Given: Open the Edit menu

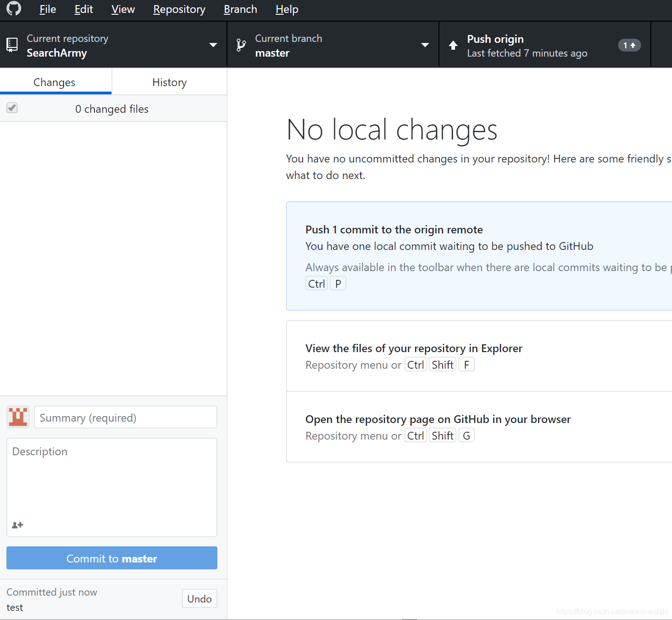Looking at the screenshot, I should 84,9.
